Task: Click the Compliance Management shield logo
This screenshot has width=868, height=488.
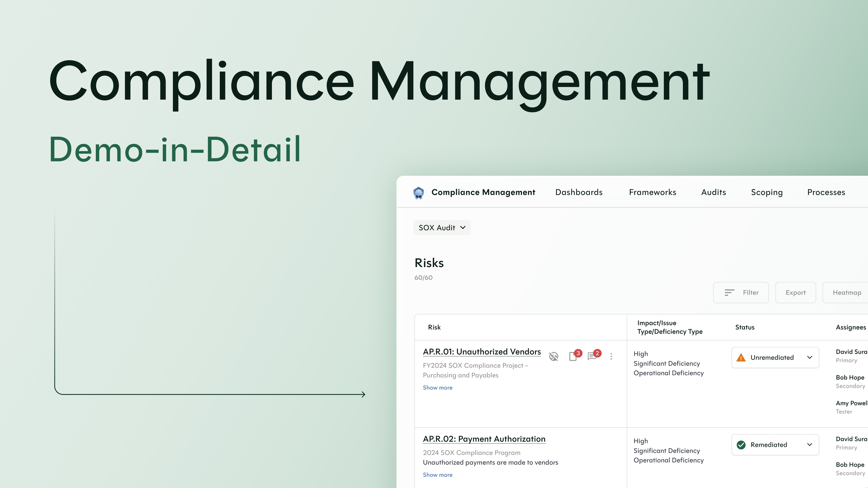Action: click(x=418, y=193)
